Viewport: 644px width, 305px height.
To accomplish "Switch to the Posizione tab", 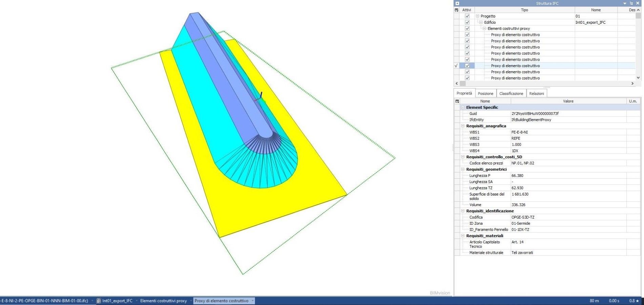I will [x=485, y=94].
